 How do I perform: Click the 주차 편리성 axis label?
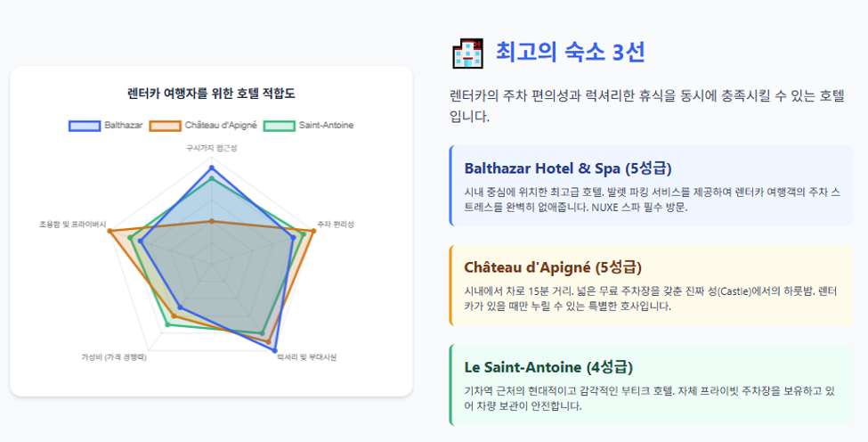[336, 225]
